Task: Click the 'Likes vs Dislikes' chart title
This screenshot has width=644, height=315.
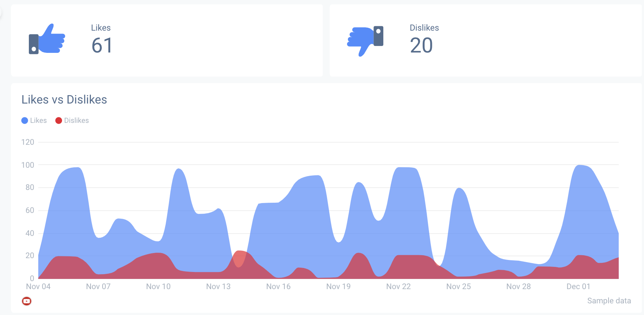Action: pos(64,100)
